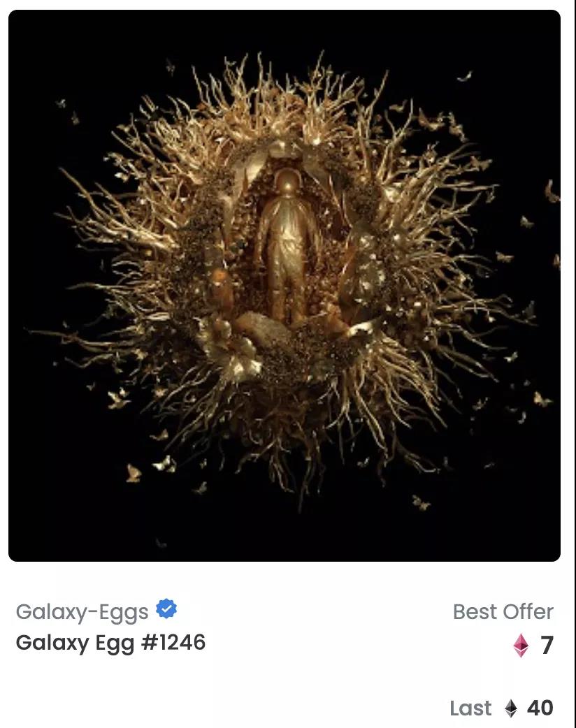Screen dimensions: 576x728
Task: Select the Last price label
Action: [x=470, y=708]
